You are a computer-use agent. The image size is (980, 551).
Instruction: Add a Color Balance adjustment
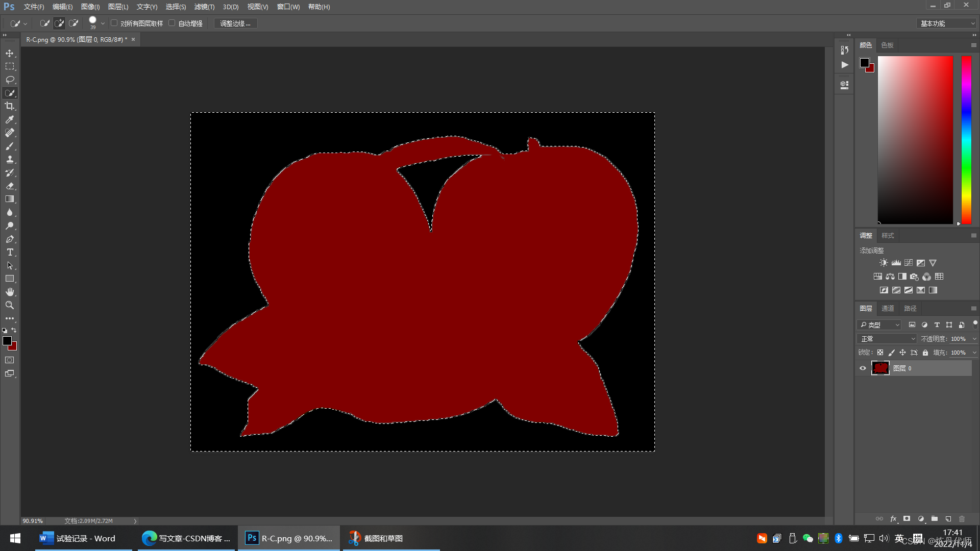click(x=890, y=277)
